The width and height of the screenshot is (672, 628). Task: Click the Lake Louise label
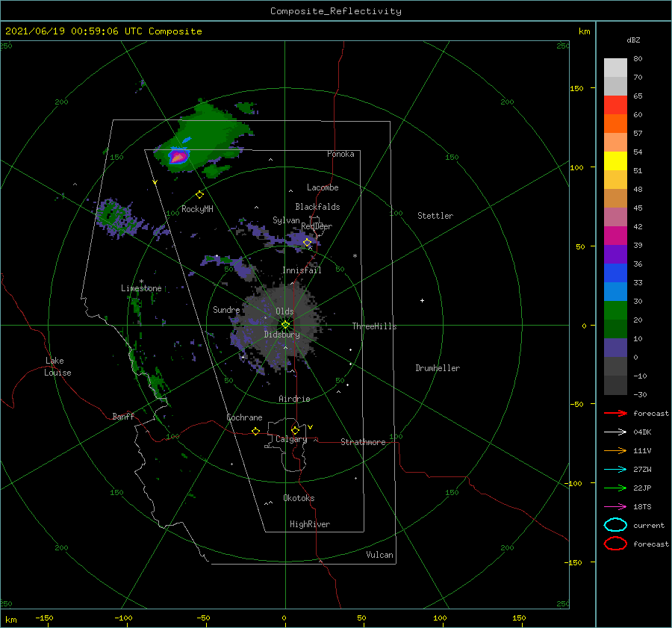(57, 367)
